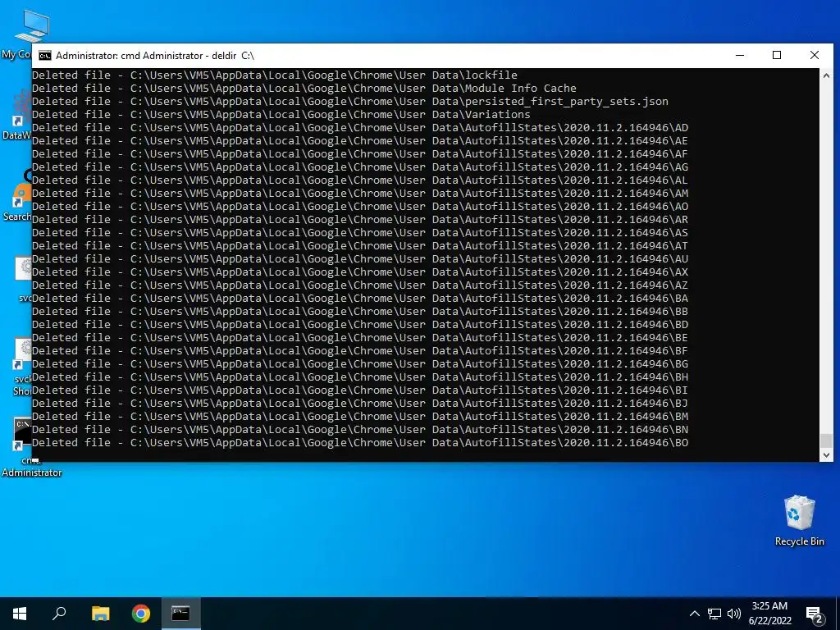Show hidden system tray icons chevron
840x630 pixels.
coord(694,614)
